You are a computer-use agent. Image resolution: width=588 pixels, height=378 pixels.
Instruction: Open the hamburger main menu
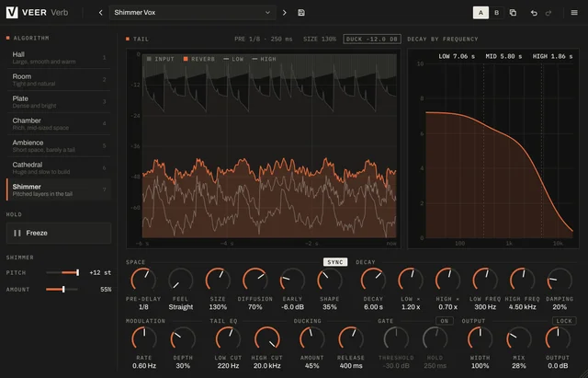[574, 12]
